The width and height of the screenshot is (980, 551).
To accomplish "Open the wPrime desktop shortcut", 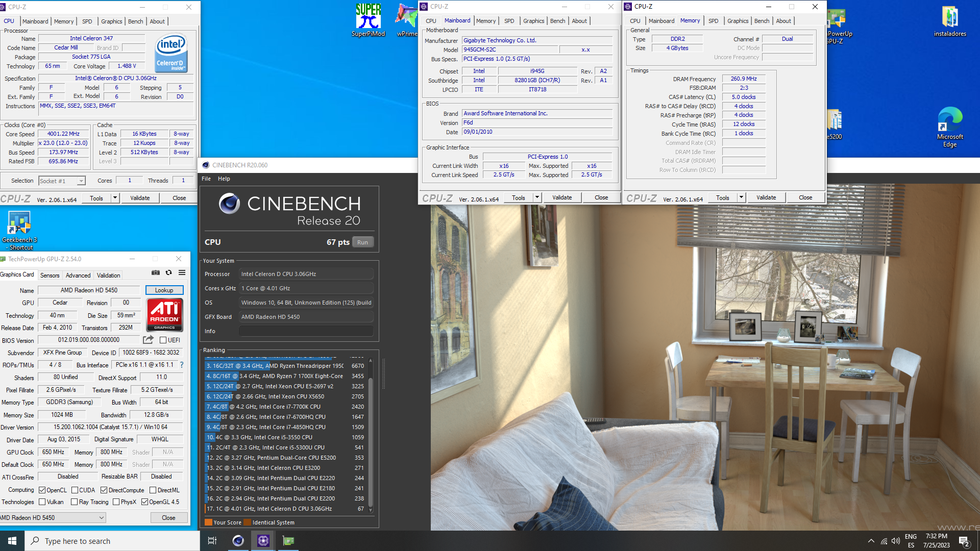I will pos(406,19).
